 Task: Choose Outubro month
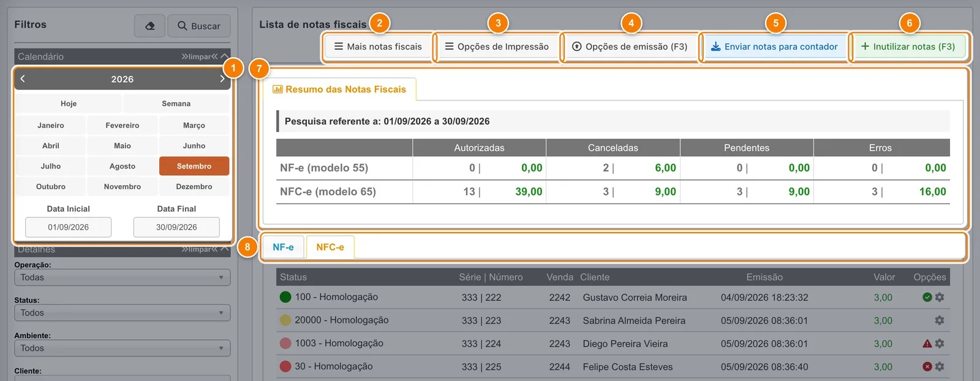click(51, 186)
